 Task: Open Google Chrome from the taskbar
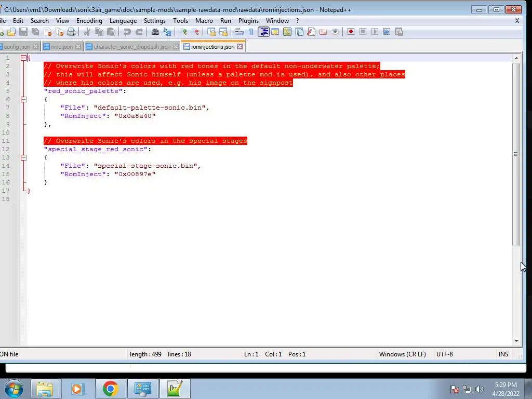click(x=110, y=389)
